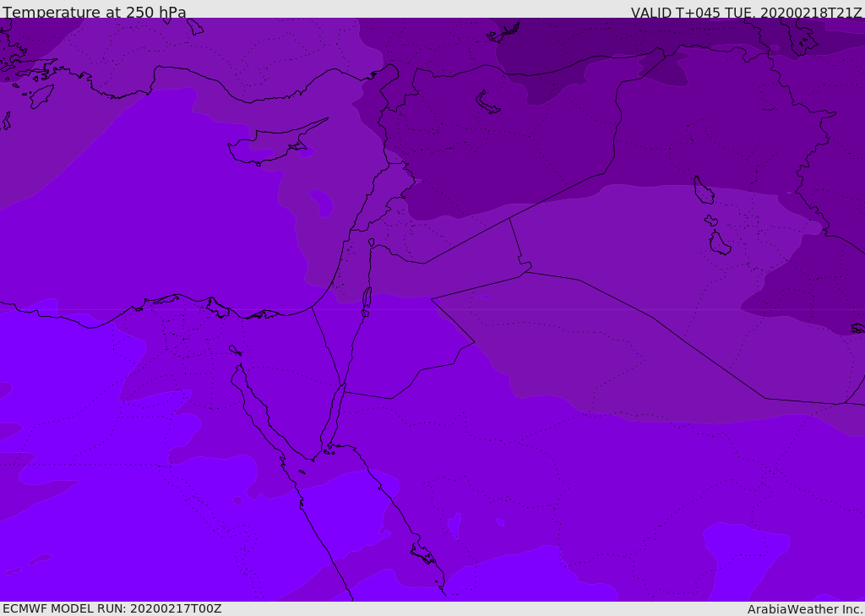
Task: Click the 'ECMWF MODEL RUN: 20200217T00Z' footer text
Action: coord(112,608)
